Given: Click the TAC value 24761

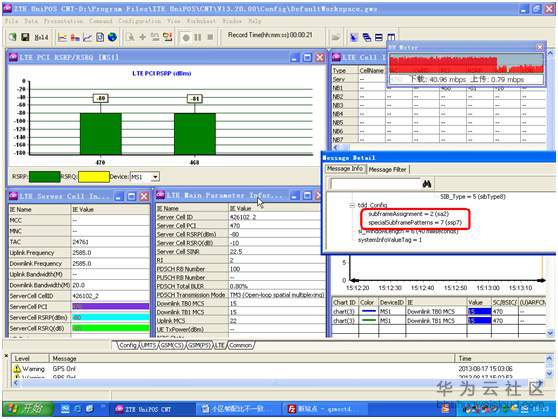Looking at the screenshot, I should (x=80, y=242).
